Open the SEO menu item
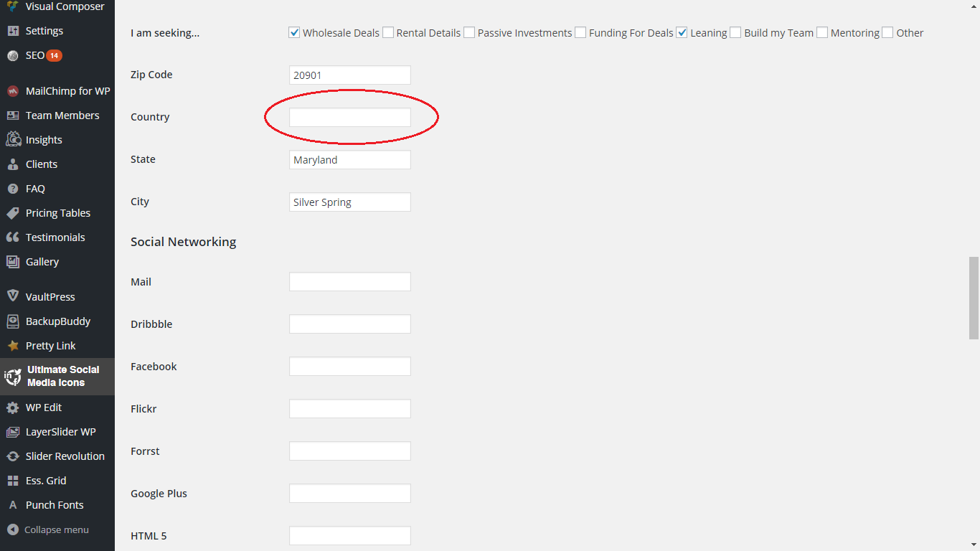 pyautogui.click(x=35, y=55)
